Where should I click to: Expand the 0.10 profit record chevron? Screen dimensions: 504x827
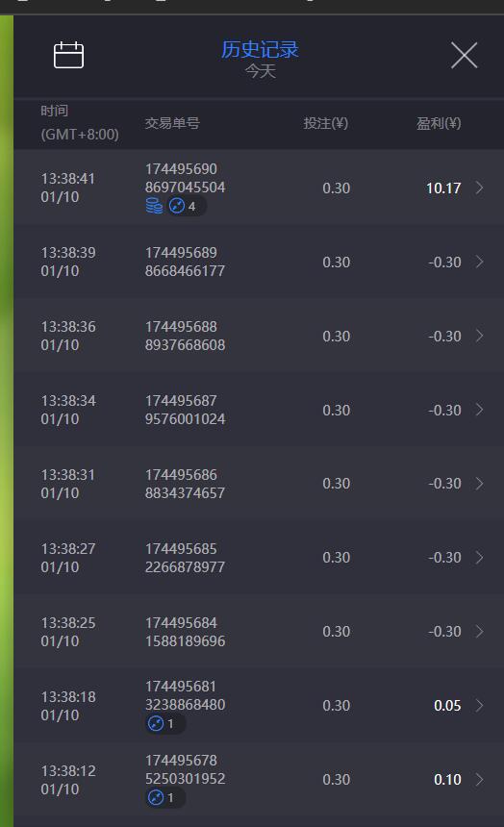coord(479,779)
